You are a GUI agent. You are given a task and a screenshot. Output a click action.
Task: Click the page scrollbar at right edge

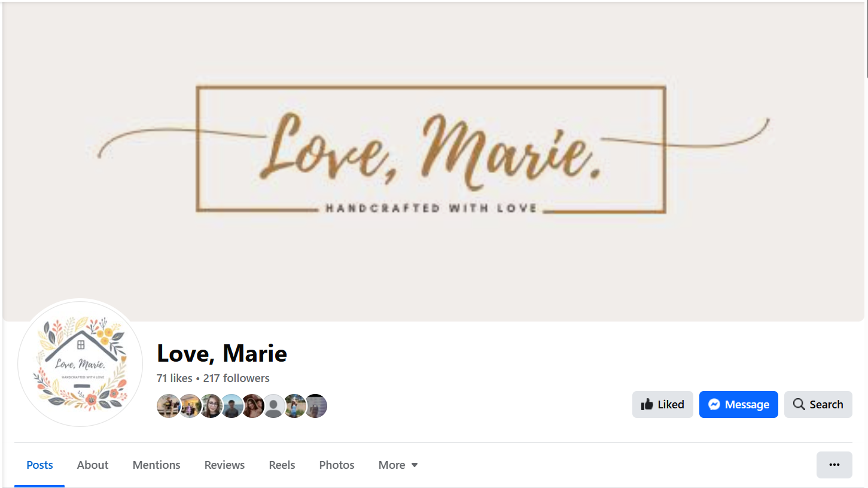point(866,39)
